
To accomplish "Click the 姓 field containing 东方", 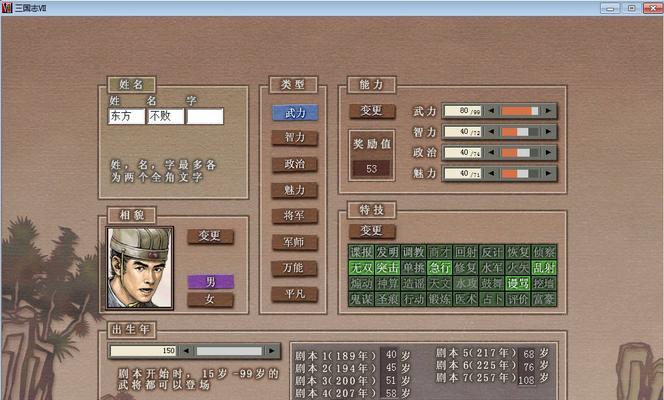I will (127, 116).
